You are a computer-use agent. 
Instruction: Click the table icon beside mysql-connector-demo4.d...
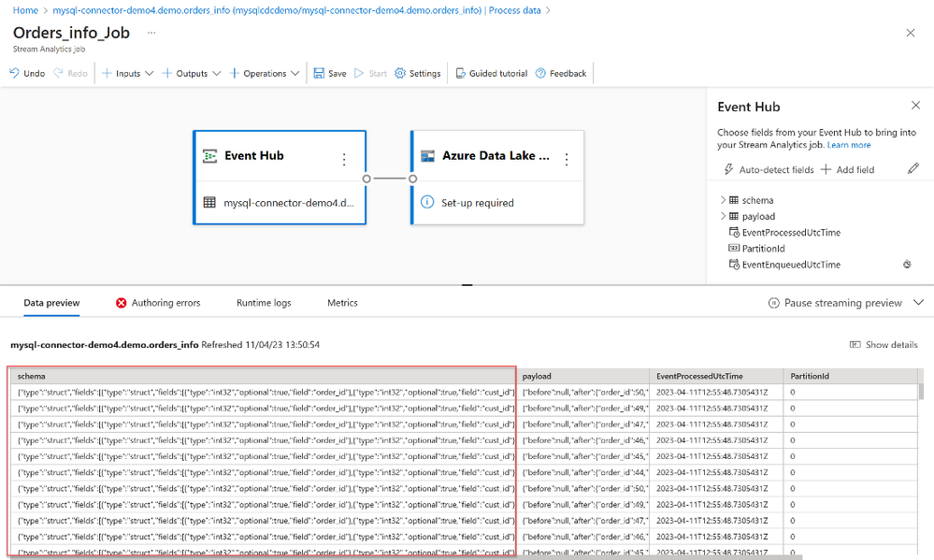(x=209, y=203)
